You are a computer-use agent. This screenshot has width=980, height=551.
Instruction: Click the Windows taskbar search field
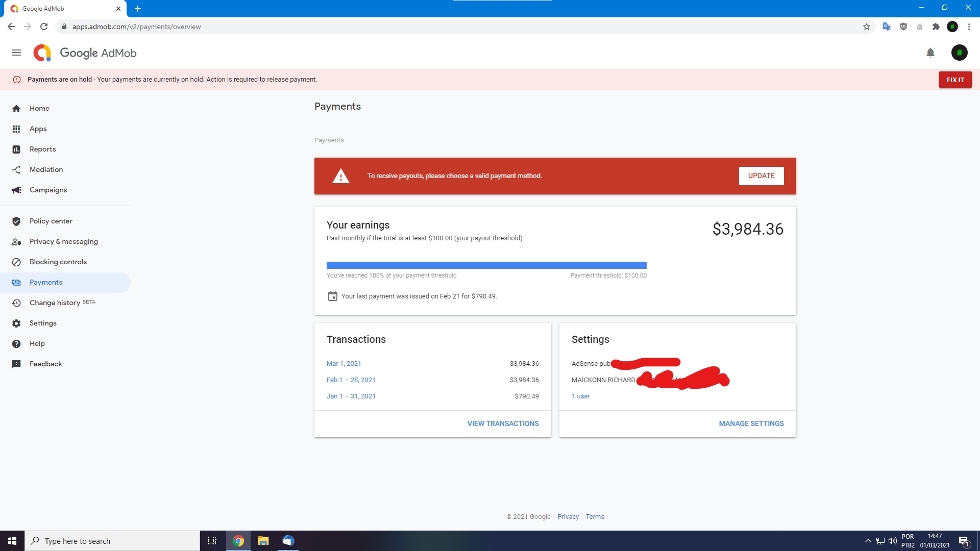point(112,540)
